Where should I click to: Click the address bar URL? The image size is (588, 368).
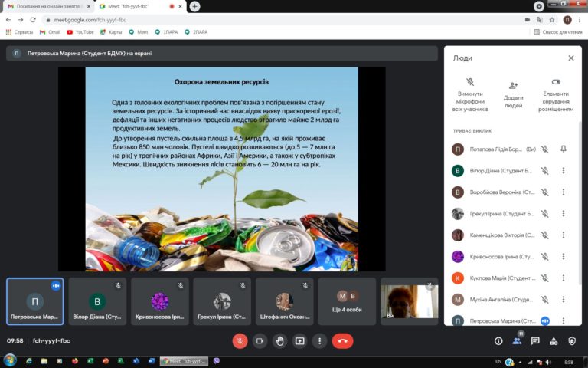[90, 20]
